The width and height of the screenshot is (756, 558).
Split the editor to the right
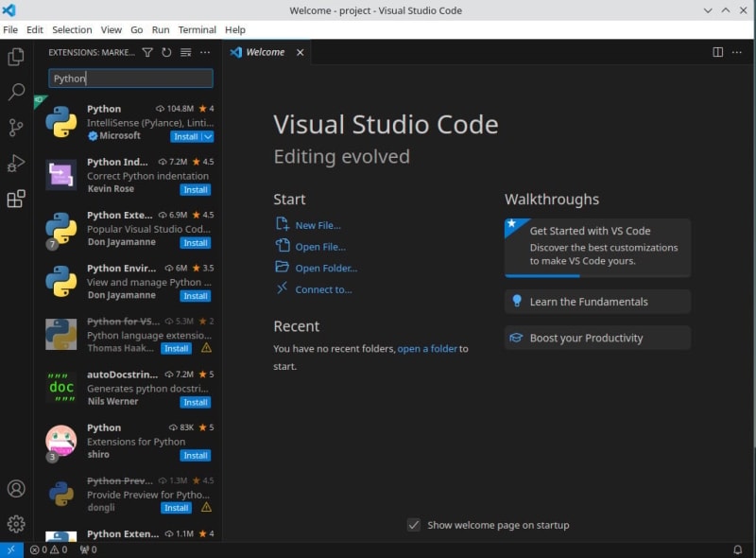coord(717,53)
